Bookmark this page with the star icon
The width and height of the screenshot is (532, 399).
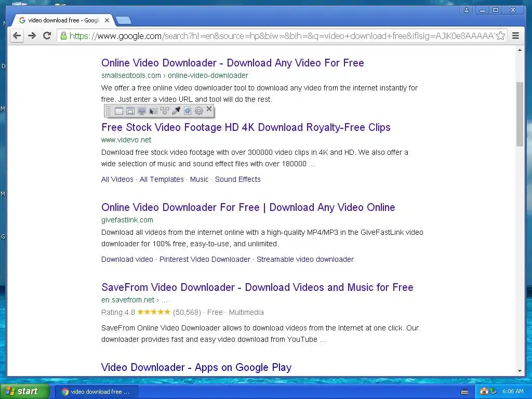click(x=500, y=36)
